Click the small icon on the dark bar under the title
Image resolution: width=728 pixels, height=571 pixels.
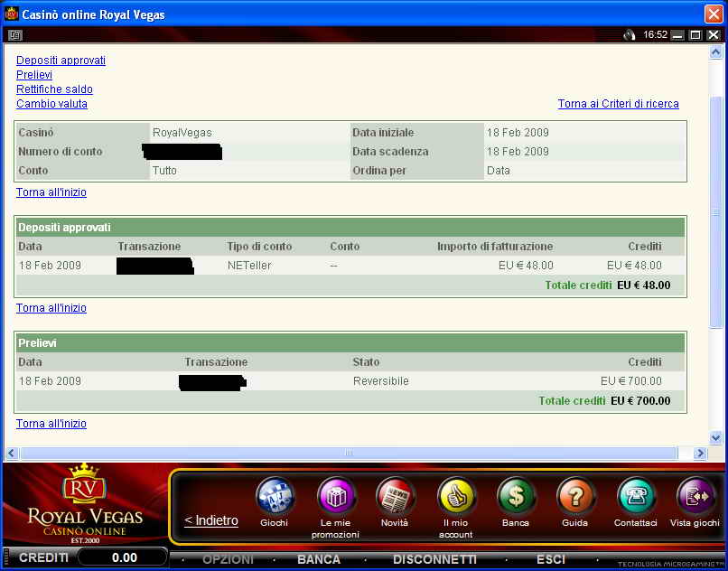(x=14, y=35)
